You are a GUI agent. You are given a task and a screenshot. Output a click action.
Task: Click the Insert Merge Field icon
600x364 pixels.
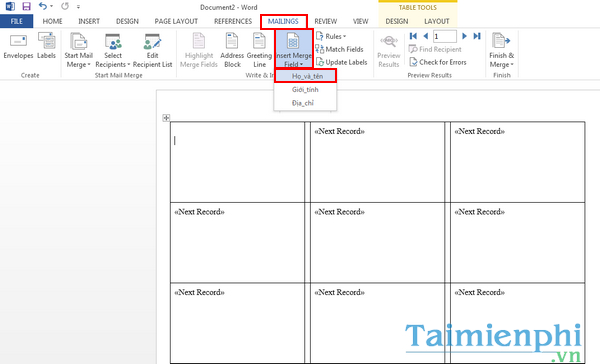pyautogui.click(x=293, y=41)
